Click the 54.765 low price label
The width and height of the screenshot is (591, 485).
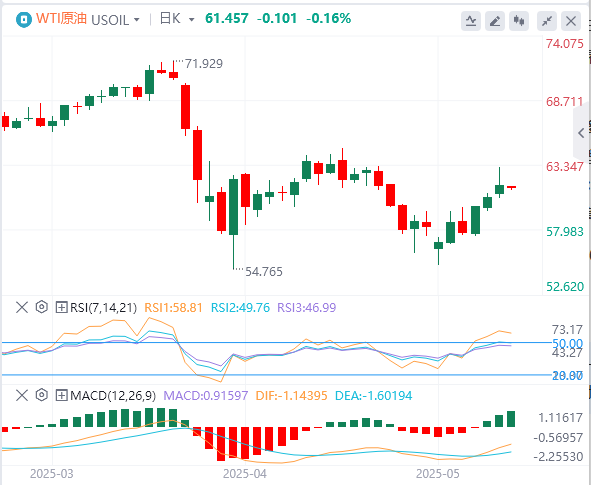tap(264, 272)
